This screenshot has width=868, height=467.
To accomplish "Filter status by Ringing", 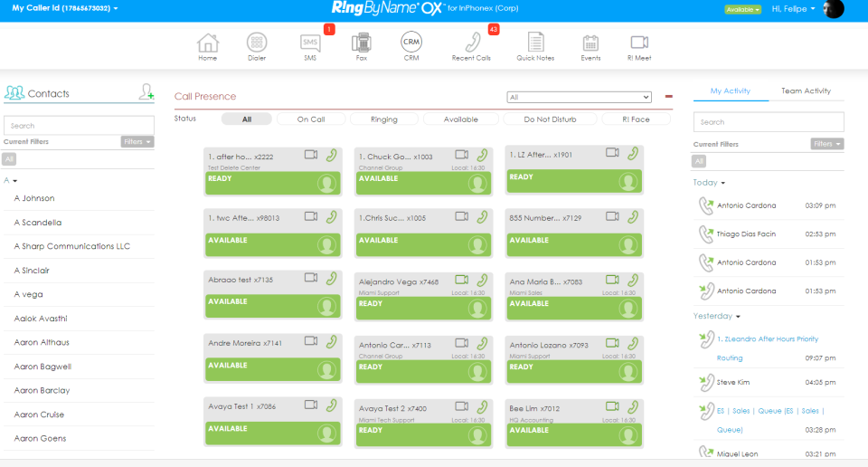I will pyautogui.click(x=384, y=119).
